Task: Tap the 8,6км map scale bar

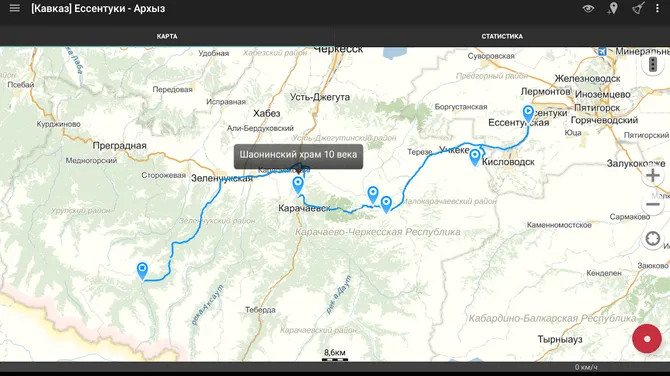Action: (335, 355)
